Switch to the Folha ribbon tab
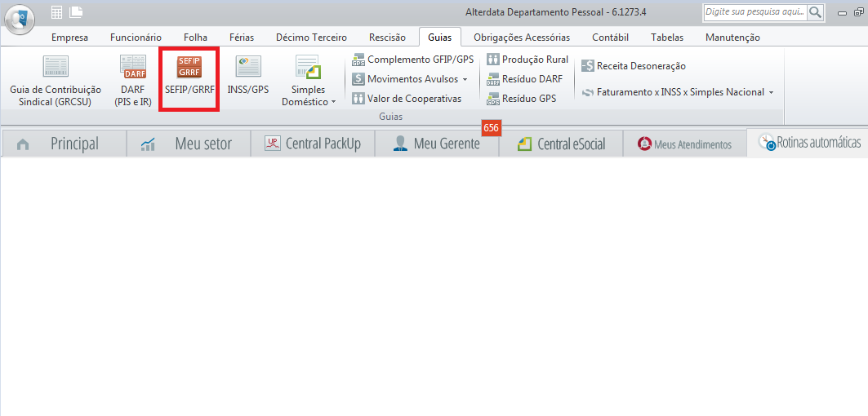This screenshot has height=416, width=868. (x=195, y=38)
